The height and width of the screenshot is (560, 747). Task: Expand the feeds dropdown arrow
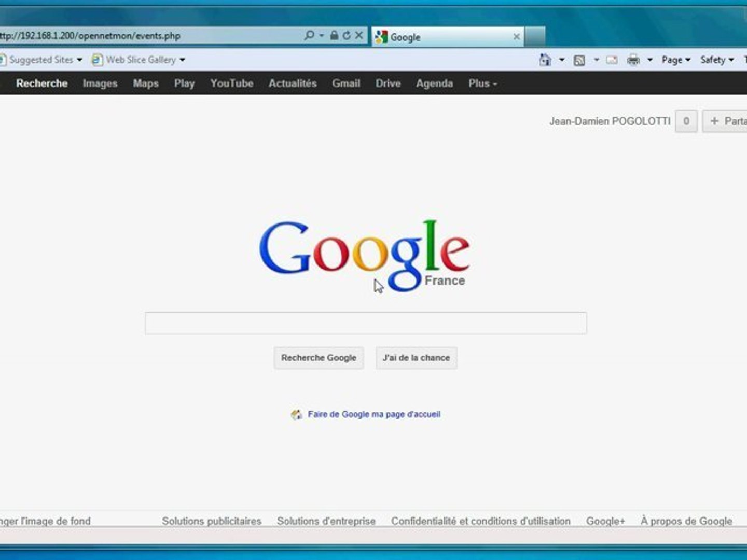[x=596, y=60]
